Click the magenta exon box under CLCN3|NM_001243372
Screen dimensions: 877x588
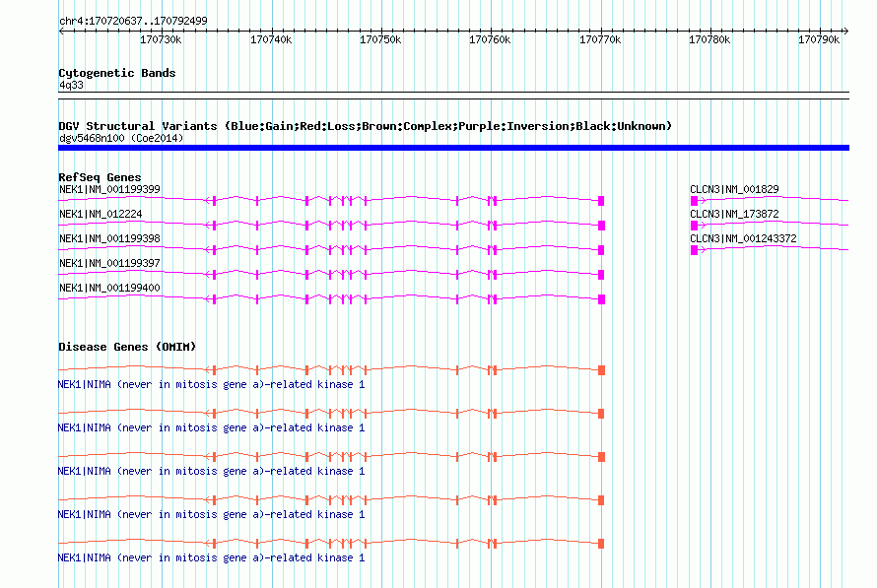[694, 250]
